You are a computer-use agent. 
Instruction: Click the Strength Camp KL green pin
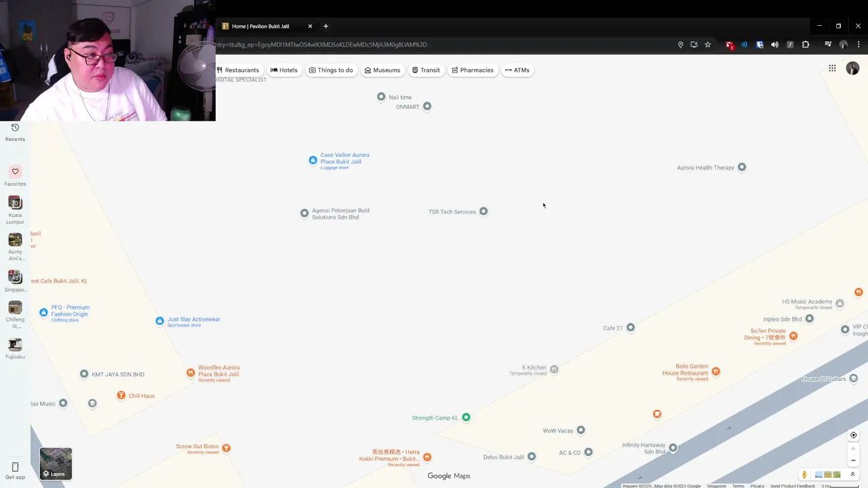[466, 417]
